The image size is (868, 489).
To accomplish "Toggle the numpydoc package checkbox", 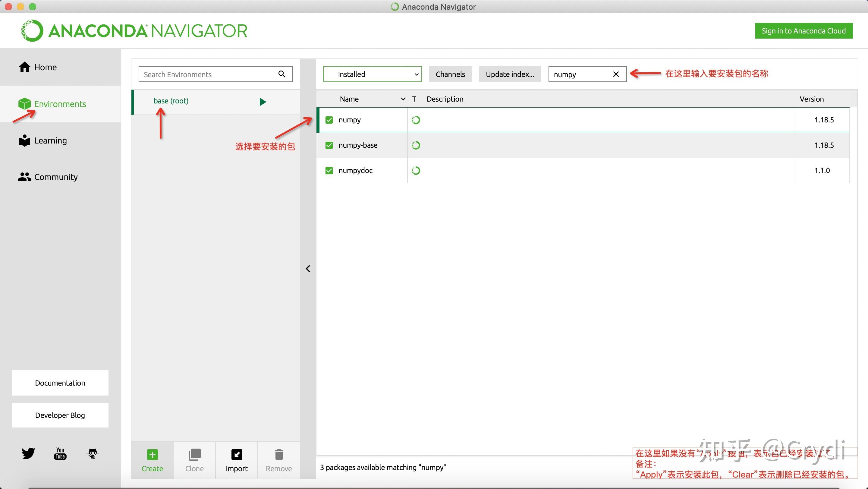I will pyautogui.click(x=329, y=171).
